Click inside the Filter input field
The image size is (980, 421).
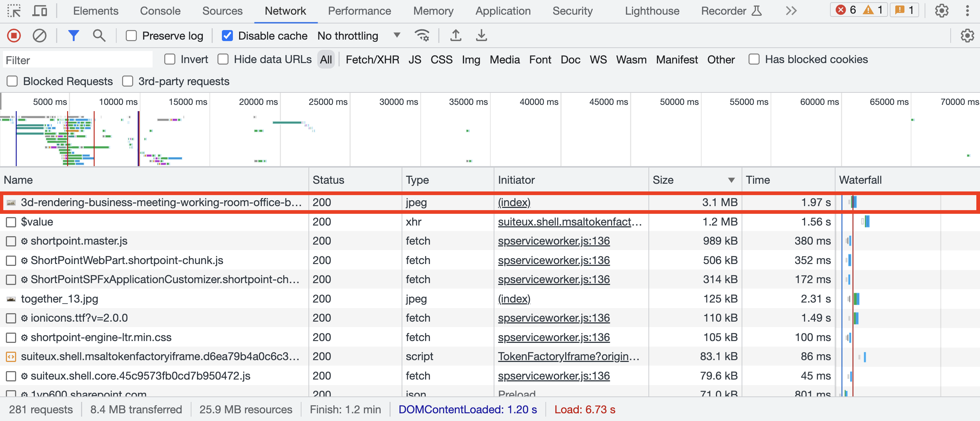point(76,59)
